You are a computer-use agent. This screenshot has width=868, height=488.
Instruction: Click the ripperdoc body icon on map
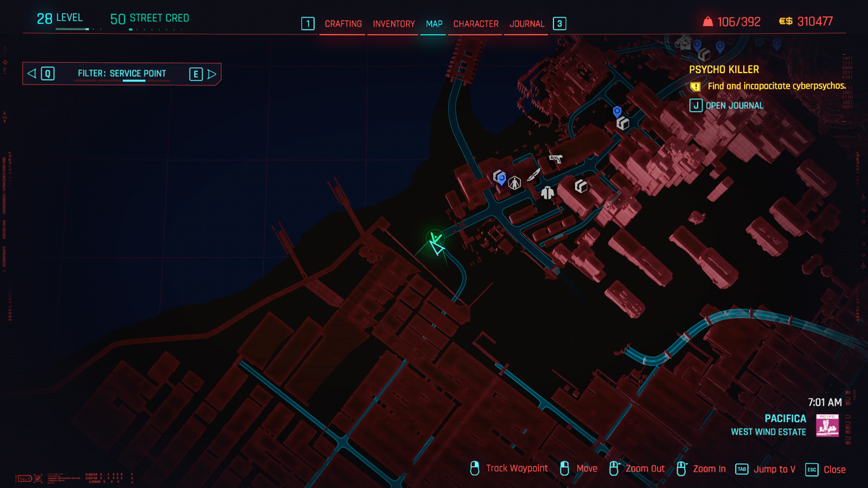click(x=515, y=182)
